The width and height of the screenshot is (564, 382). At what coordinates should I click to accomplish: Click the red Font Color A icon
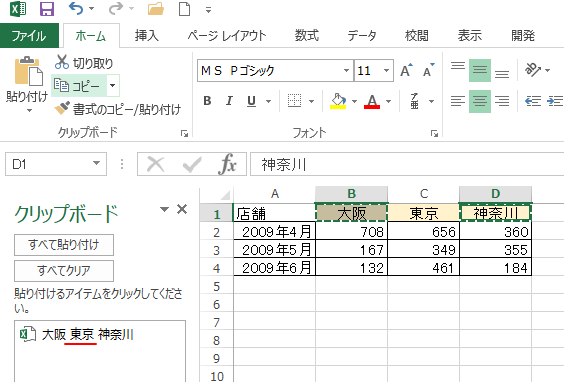(372, 101)
